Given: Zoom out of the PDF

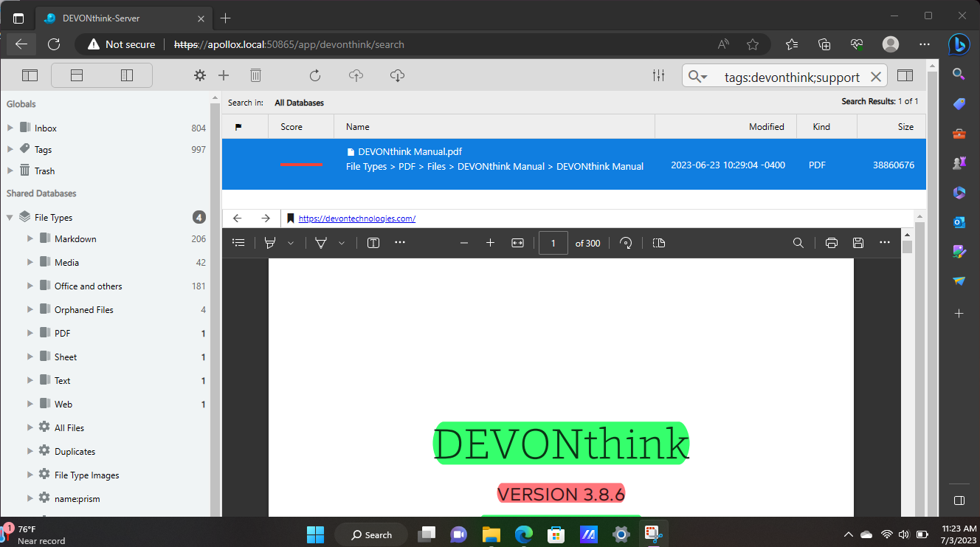Looking at the screenshot, I should click(x=464, y=243).
